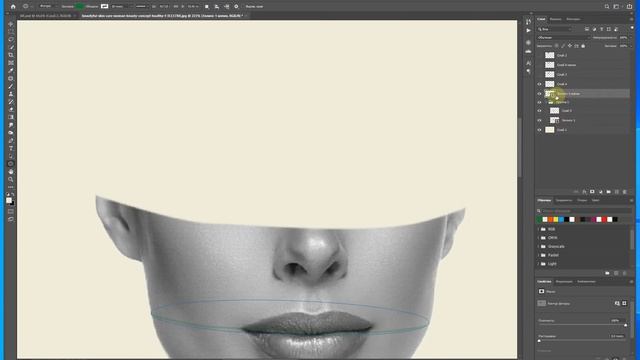Click the canvas vertical scrollbar
The height and width of the screenshot is (360, 640).
[x=520, y=147]
